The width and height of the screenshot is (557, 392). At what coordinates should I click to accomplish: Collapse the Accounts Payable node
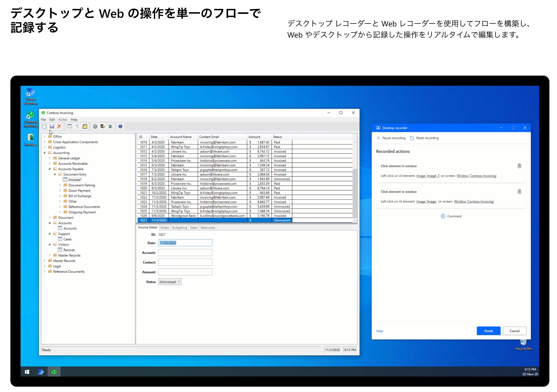[x=50, y=169]
